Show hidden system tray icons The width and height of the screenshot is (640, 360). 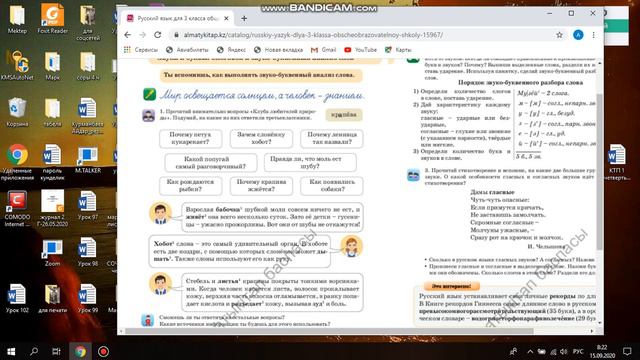point(530,351)
